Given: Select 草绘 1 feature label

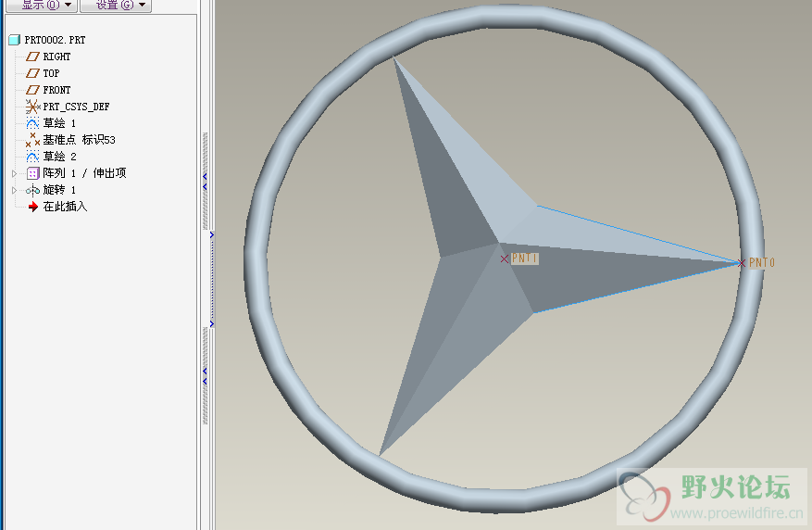Looking at the screenshot, I should point(59,123).
